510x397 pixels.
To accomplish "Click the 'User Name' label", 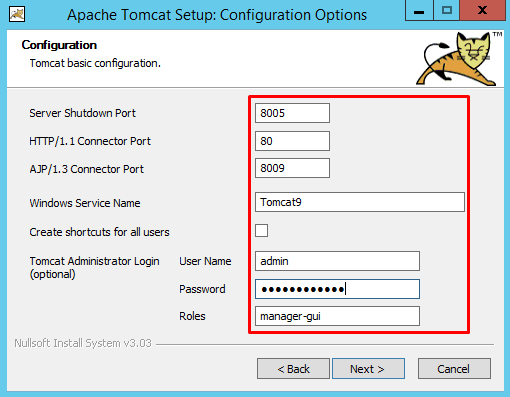I will [x=205, y=261].
